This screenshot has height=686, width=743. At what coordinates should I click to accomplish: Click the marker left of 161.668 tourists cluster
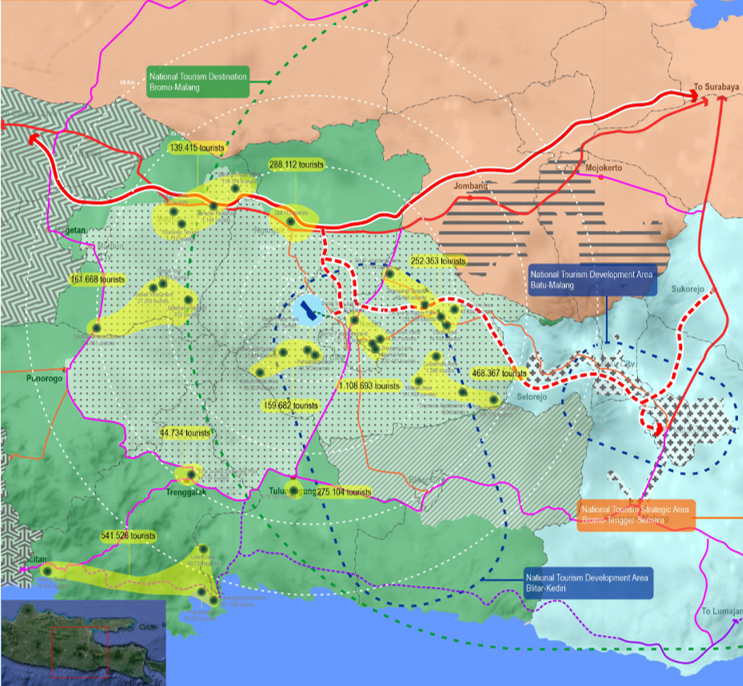tap(96, 327)
